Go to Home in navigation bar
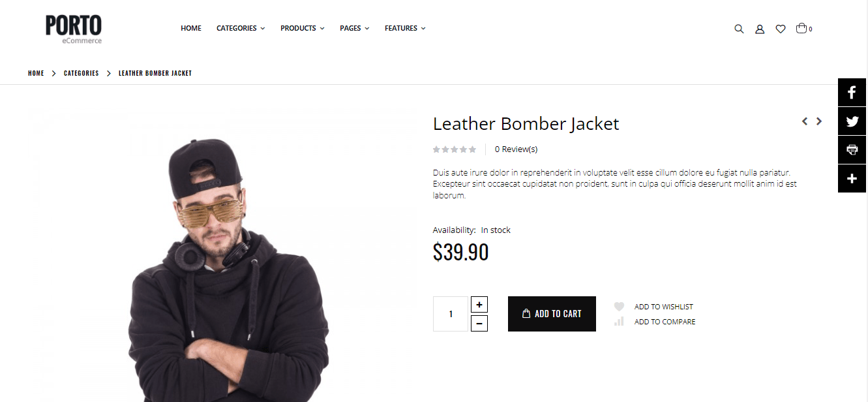The height and width of the screenshot is (402, 868). pyautogui.click(x=191, y=28)
